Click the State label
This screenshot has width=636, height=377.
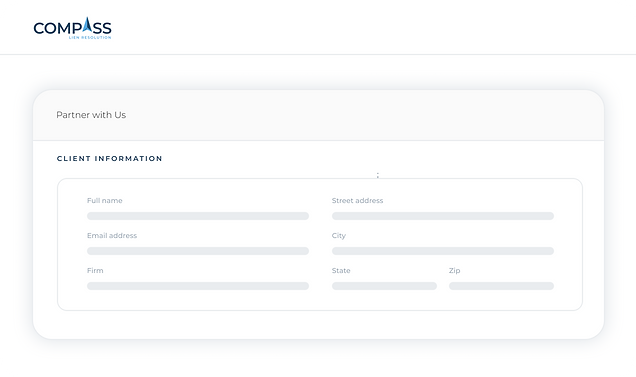click(x=341, y=270)
